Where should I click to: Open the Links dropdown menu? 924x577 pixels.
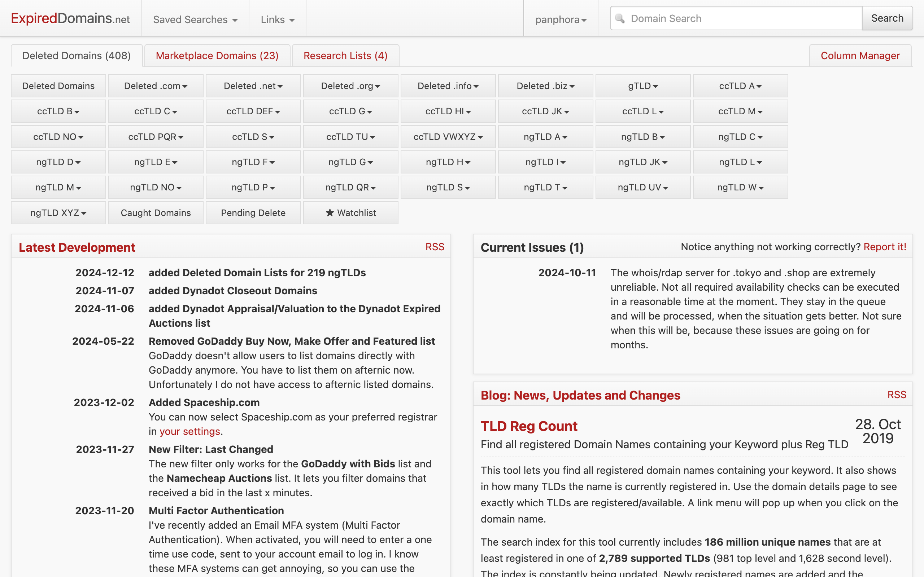pyautogui.click(x=277, y=19)
